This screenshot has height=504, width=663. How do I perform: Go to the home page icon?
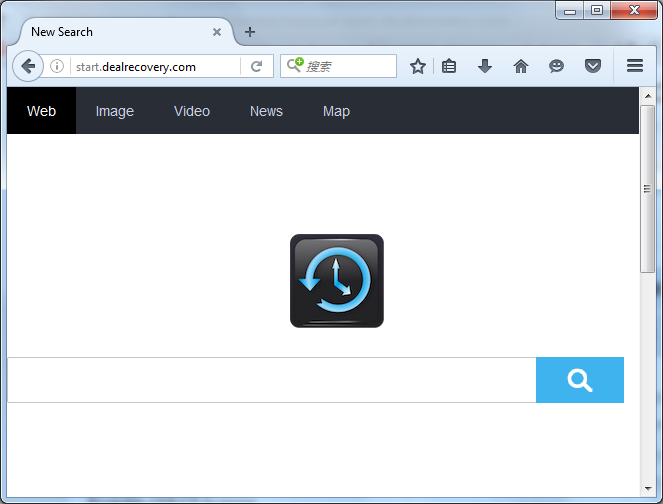point(521,66)
